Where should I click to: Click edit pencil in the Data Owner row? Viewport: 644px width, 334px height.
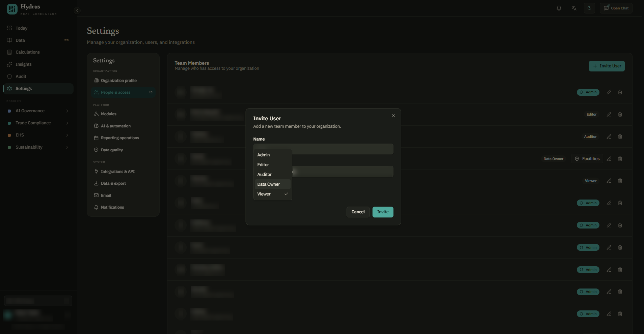point(609,159)
